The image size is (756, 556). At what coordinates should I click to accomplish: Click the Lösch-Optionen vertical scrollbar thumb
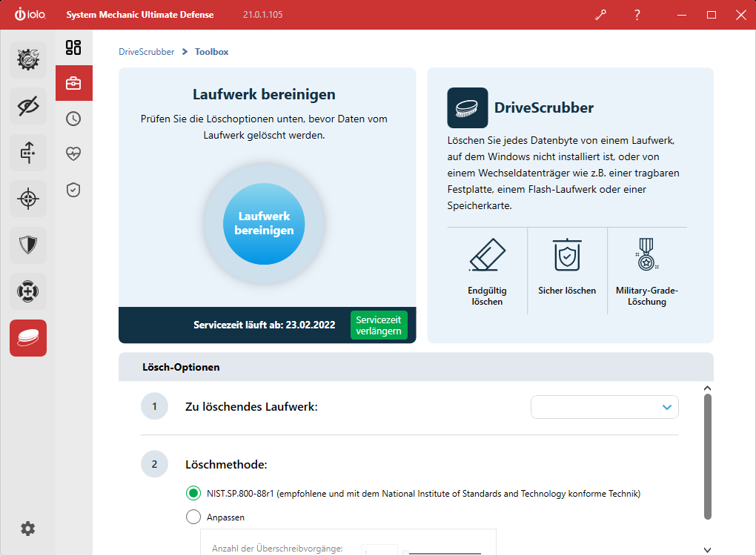click(x=707, y=457)
